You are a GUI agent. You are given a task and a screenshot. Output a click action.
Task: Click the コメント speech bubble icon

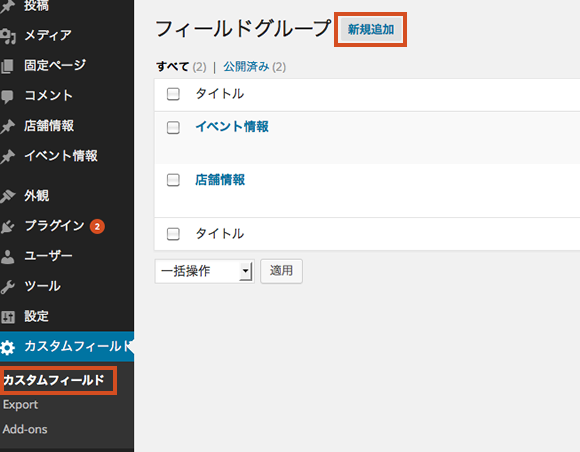coord(7,97)
